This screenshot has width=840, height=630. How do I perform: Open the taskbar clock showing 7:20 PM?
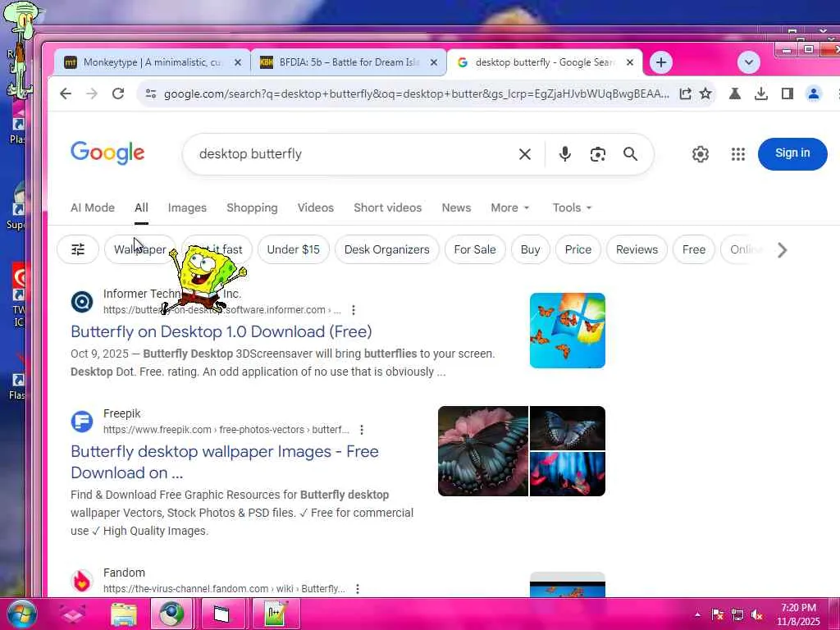(798, 614)
